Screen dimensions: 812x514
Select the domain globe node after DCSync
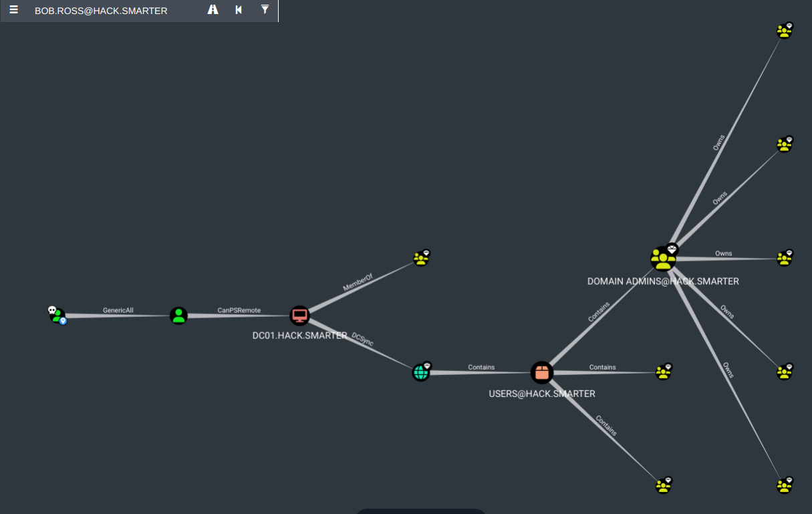(421, 372)
